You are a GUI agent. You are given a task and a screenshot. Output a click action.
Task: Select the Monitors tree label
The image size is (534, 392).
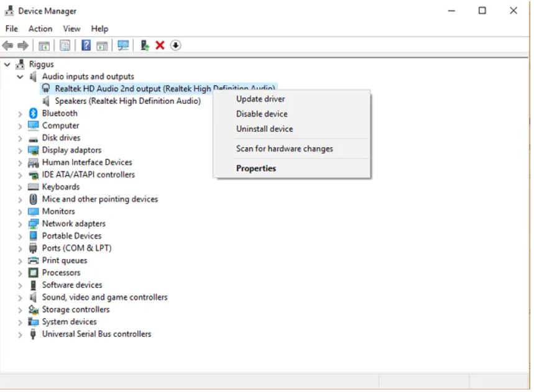pos(58,211)
